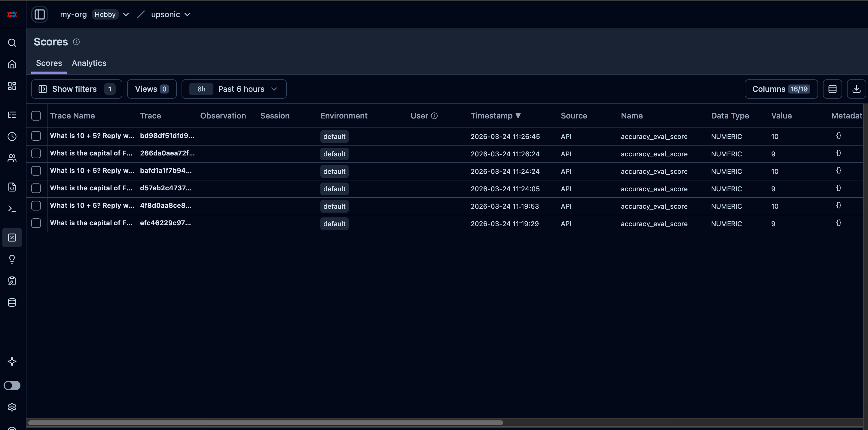Open annotation clipboard-pen icon in sidebar
The image size is (868, 430).
tap(12, 281)
